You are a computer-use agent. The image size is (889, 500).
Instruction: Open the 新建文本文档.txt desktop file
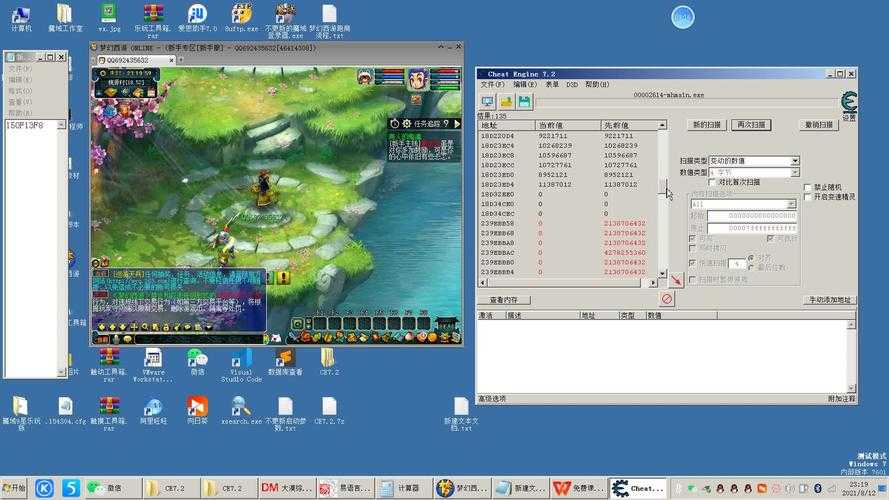461,414
